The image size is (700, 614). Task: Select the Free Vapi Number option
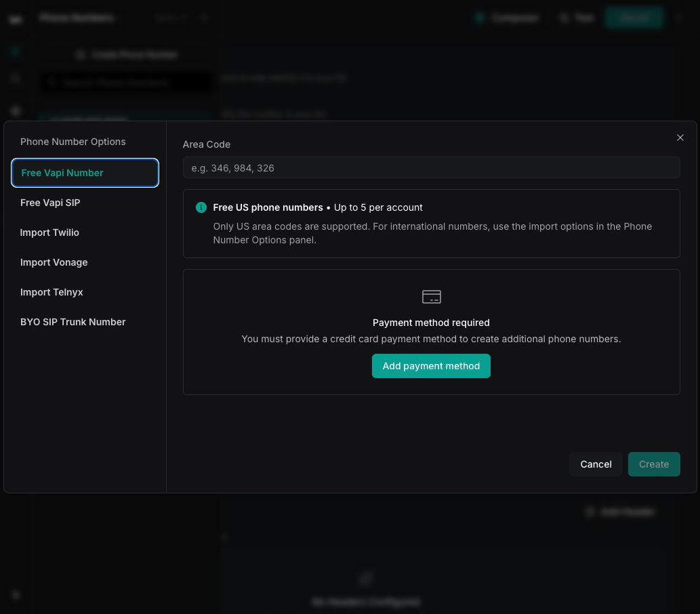(x=85, y=173)
